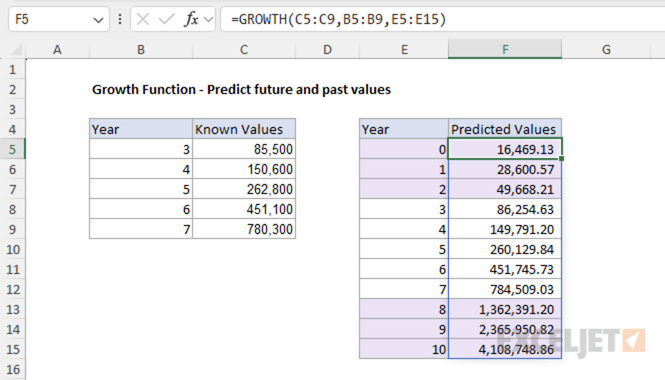
Task: Select column C header
Action: pyautogui.click(x=244, y=50)
